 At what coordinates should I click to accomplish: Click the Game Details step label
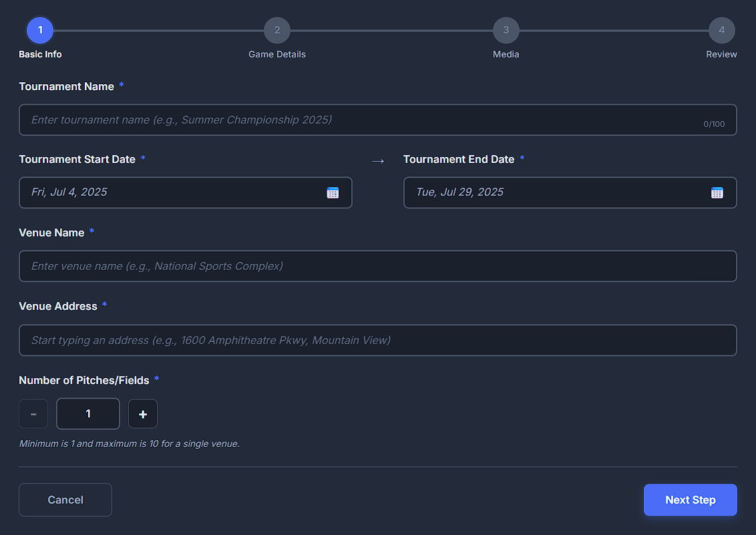276,55
